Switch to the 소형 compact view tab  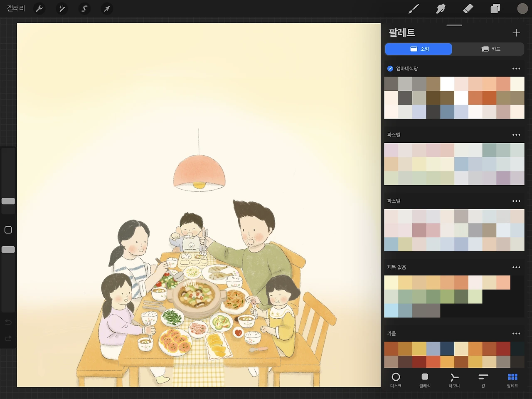coord(419,49)
